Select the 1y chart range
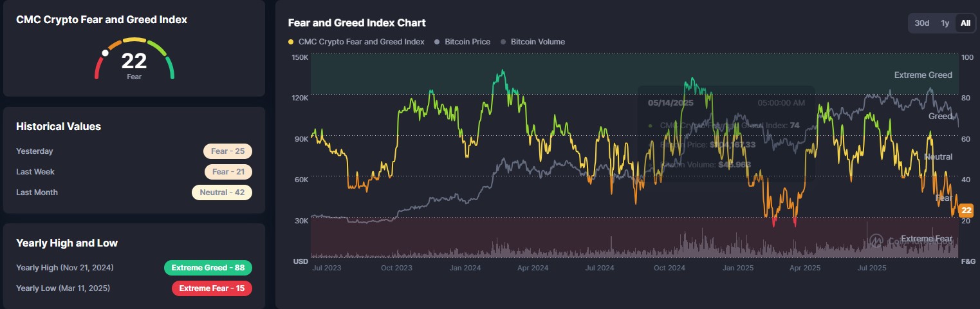The width and height of the screenshot is (980, 309). click(x=945, y=23)
